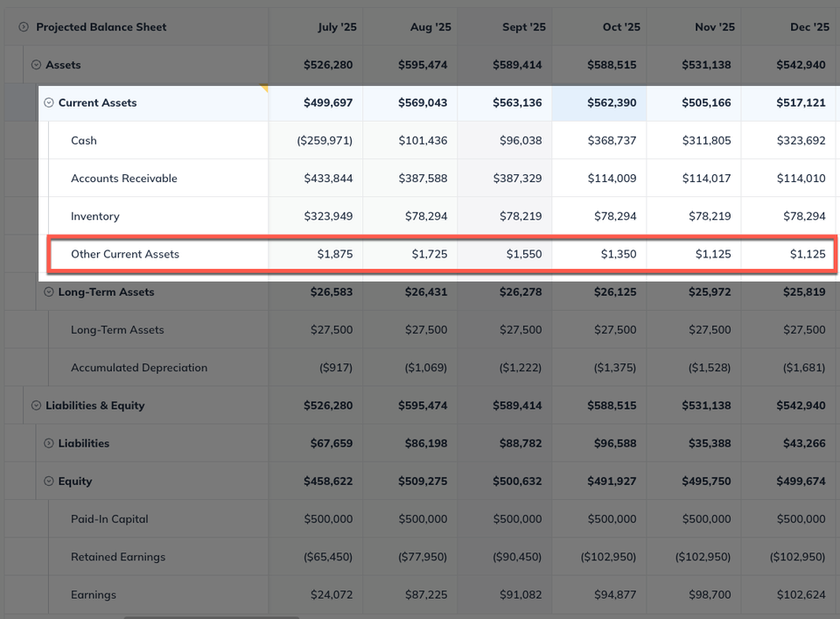Click the horizontal scrollbar at table bottom

[x=212, y=617]
